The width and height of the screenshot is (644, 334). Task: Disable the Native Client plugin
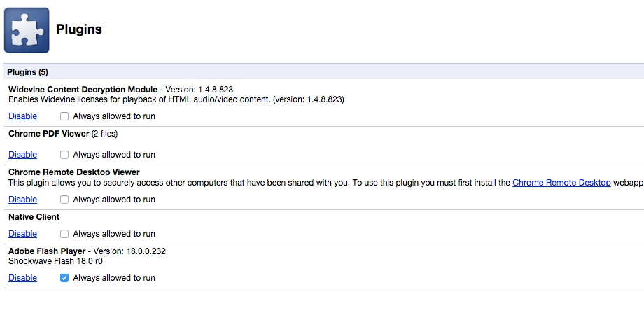coord(22,234)
